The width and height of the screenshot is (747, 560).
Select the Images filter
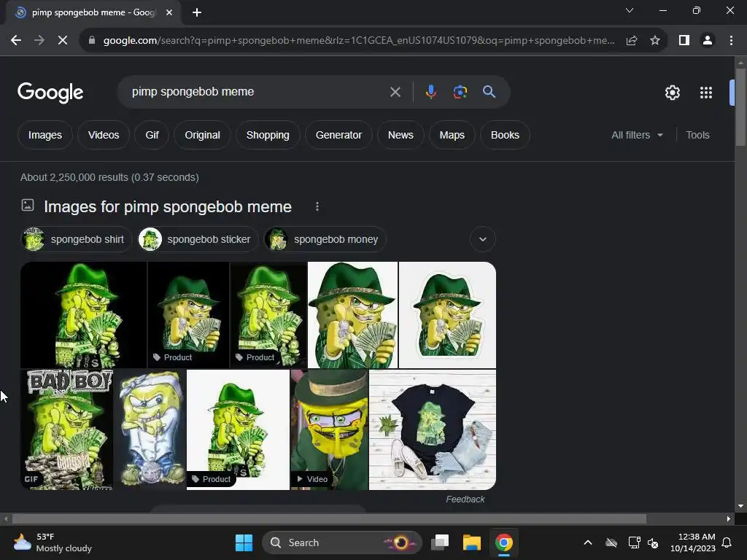click(44, 135)
